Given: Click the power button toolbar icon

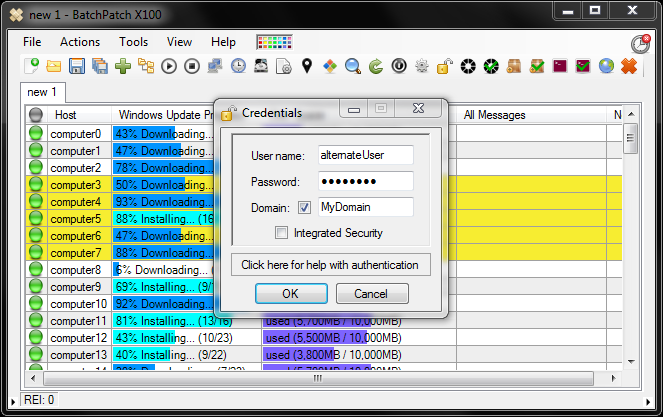Looking at the screenshot, I should [399, 66].
